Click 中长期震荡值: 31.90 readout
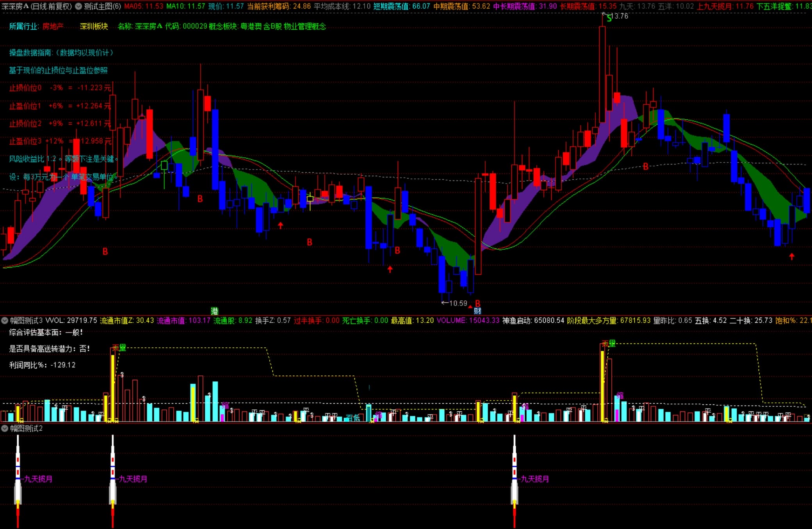This screenshot has width=812, height=529. tap(525, 6)
